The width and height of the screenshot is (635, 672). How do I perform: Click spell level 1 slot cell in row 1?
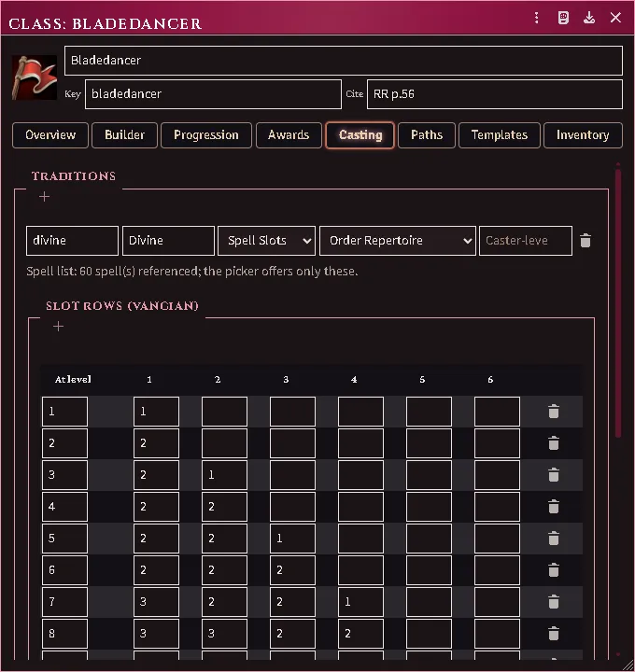pyautogui.click(x=156, y=412)
